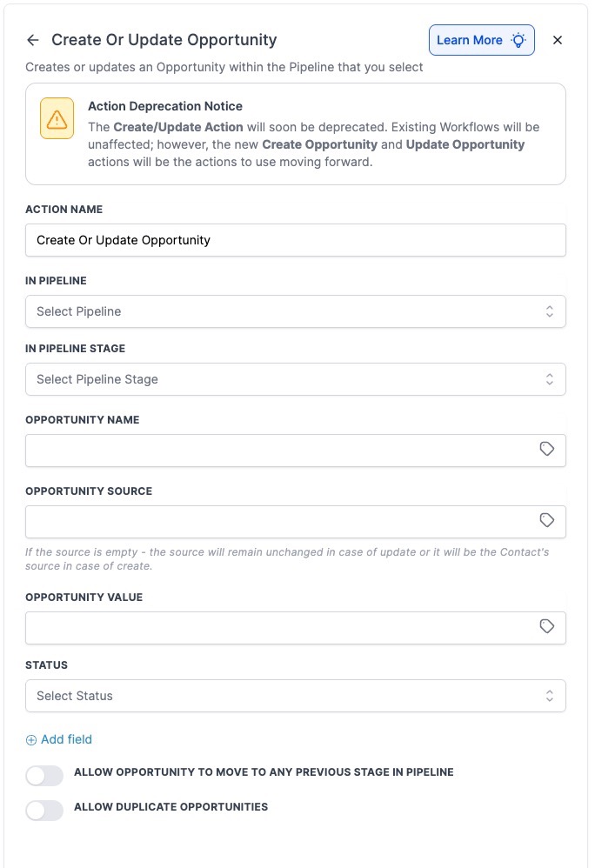Screen dimensions: 595x868
Task: Click into the Opportunity Source input
Action: click(x=278, y=522)
